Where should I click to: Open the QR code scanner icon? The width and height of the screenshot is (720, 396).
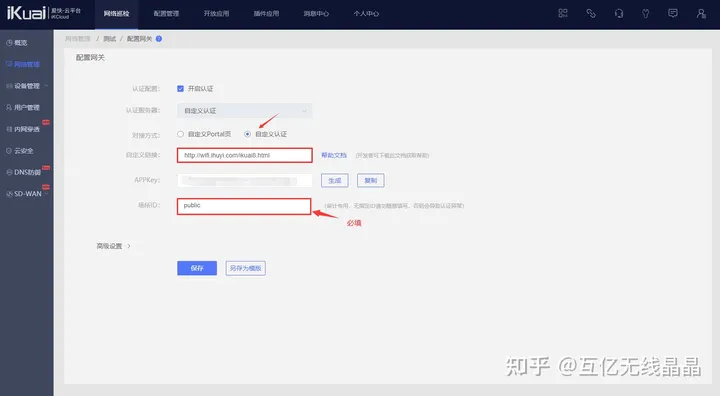click(x=563, y=13)
